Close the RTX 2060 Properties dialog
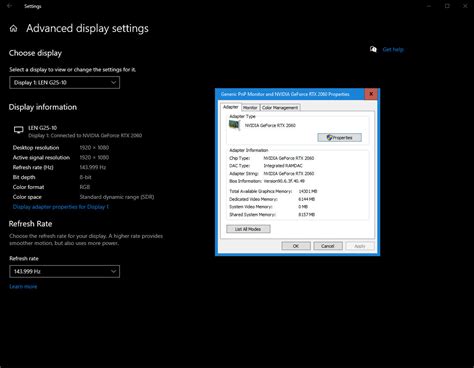 point(371,94)
